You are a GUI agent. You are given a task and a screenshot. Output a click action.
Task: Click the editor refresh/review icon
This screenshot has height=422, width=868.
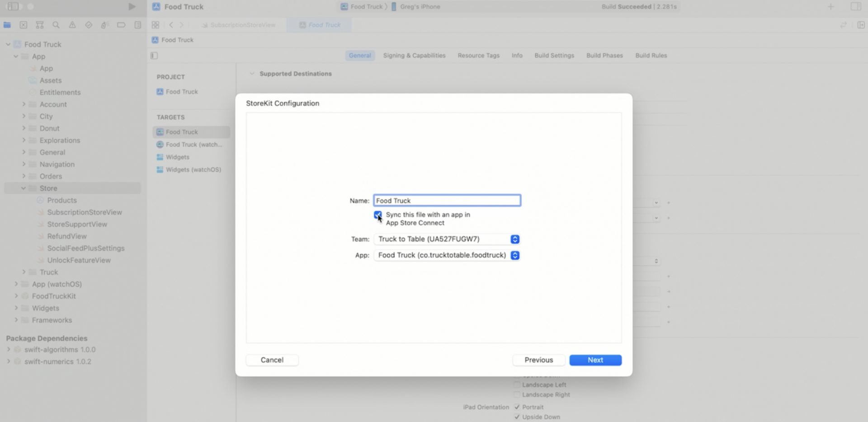[843, 25]
